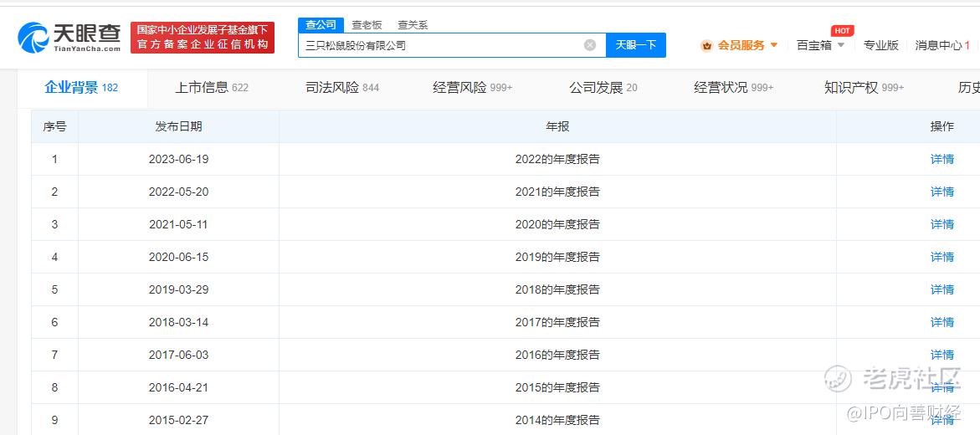Click the red 国家中小企业发展子基金旗下 banner
Image resolution: width=980 pixels, height=435 pixels.
[203, 38]
